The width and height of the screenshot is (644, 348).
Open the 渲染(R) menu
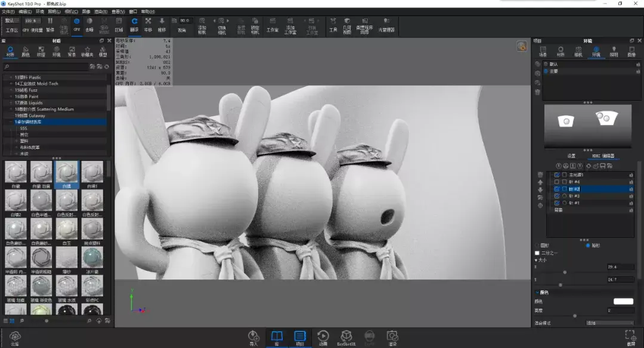(x=101, y=11)
